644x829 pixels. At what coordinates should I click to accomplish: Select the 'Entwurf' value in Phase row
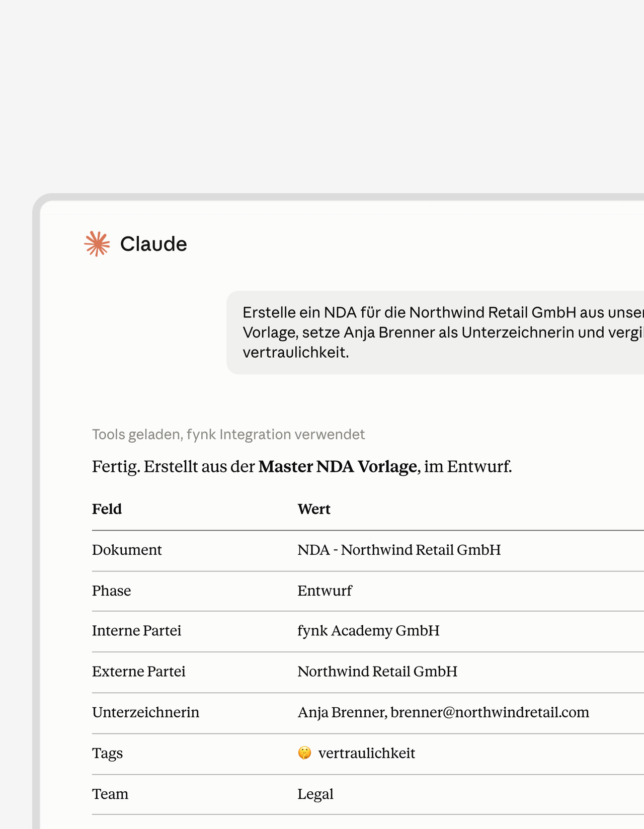[325, 591]
